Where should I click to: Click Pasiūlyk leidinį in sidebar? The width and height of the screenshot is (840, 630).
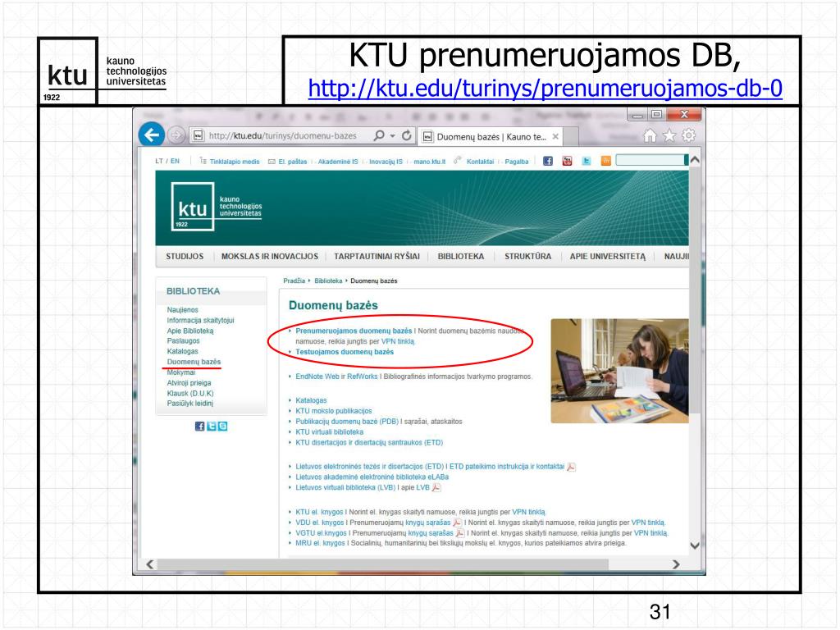click(189, 404)
